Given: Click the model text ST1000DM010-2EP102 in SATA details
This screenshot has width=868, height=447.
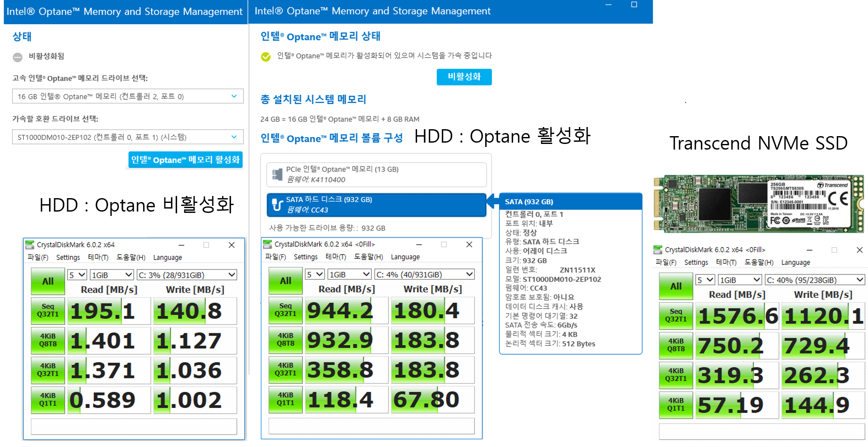Looking at the screenshot, I should coord(562,279).
